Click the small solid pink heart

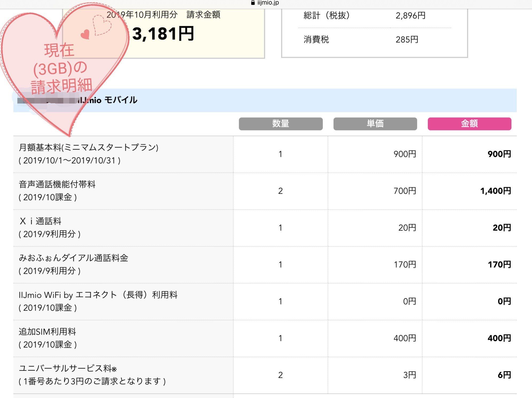click(x=85, y=34)
